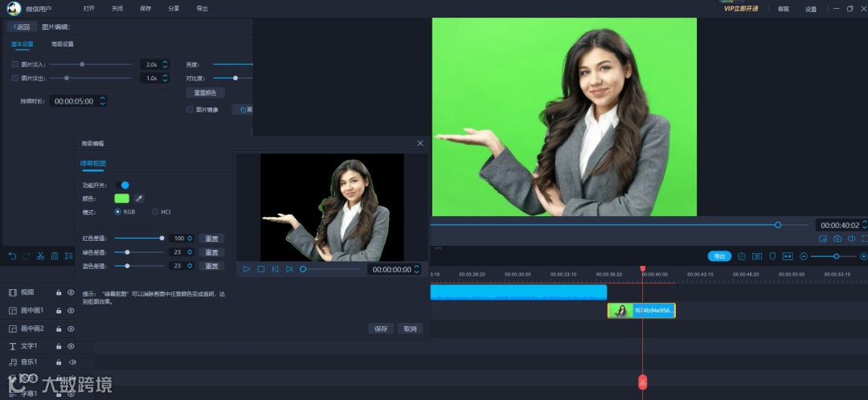Hide the 文字1 track
Viewport: 868px width, 400px height.
(x=71, y=346)
